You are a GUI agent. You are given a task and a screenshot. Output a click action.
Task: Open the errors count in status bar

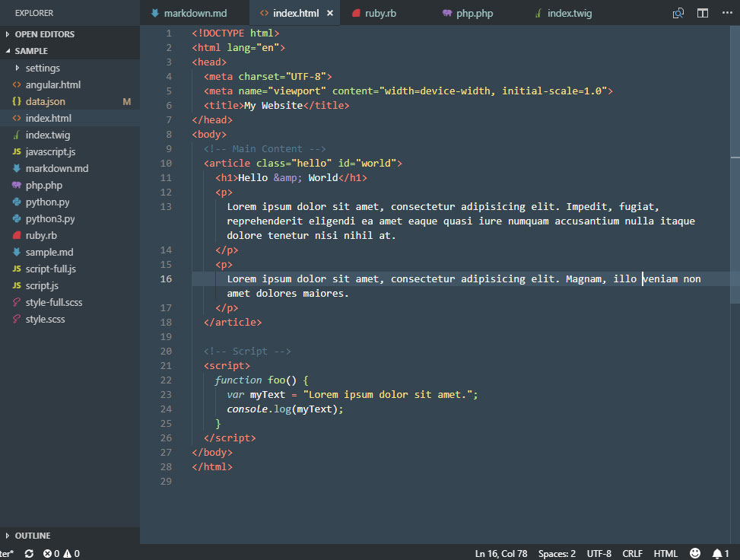pos(51,553)
